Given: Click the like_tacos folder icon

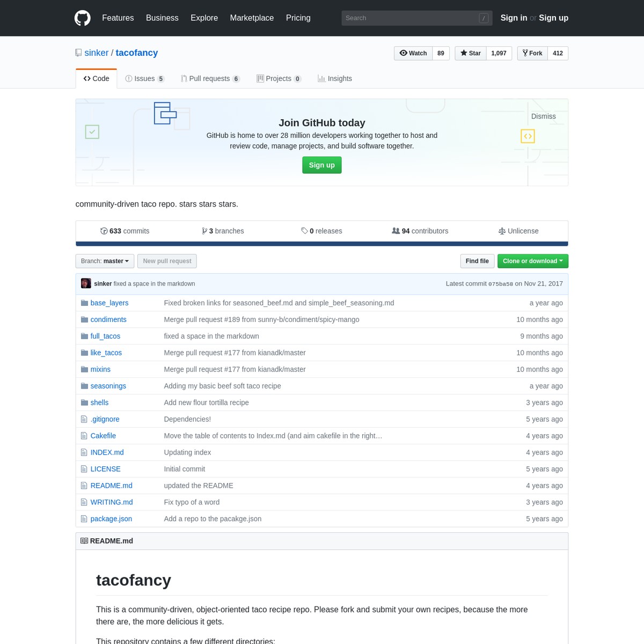Looking at the screenshot, I should (x=84, y=353).
